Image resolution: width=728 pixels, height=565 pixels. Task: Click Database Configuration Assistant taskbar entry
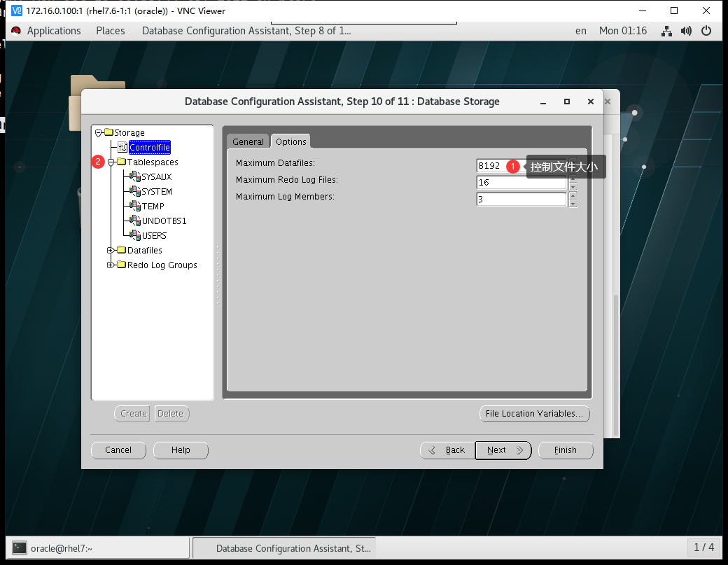point(284,548)
